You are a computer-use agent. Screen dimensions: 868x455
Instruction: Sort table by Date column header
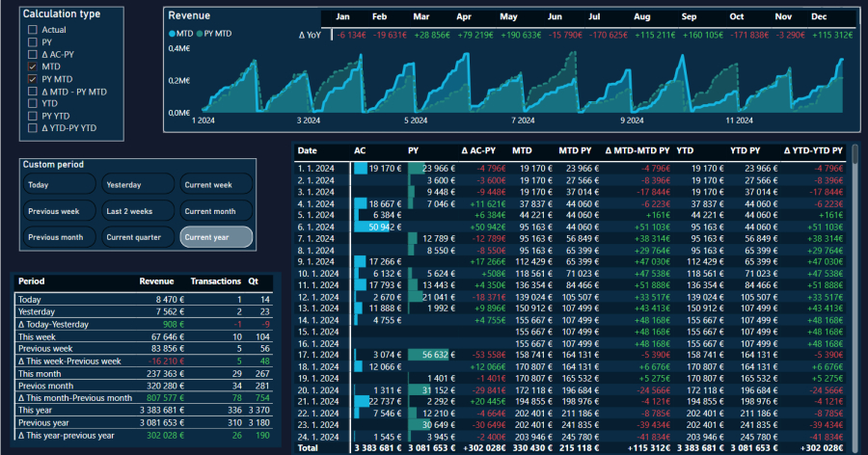click(x=308, y=151)
